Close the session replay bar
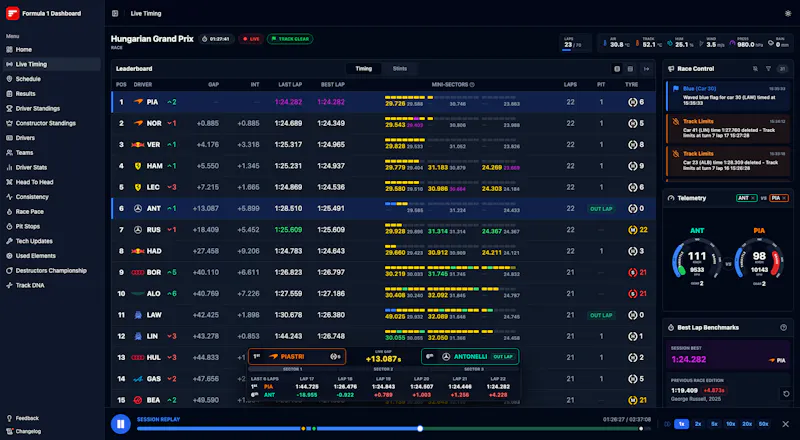Image resolution: width=800 pixels, height=440 pixels. (x=786, y=424)
